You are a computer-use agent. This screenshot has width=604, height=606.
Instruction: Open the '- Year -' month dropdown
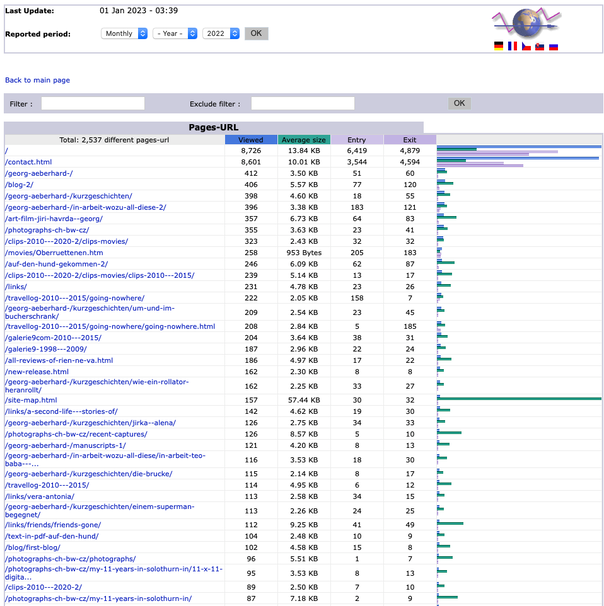click(175, 34)
